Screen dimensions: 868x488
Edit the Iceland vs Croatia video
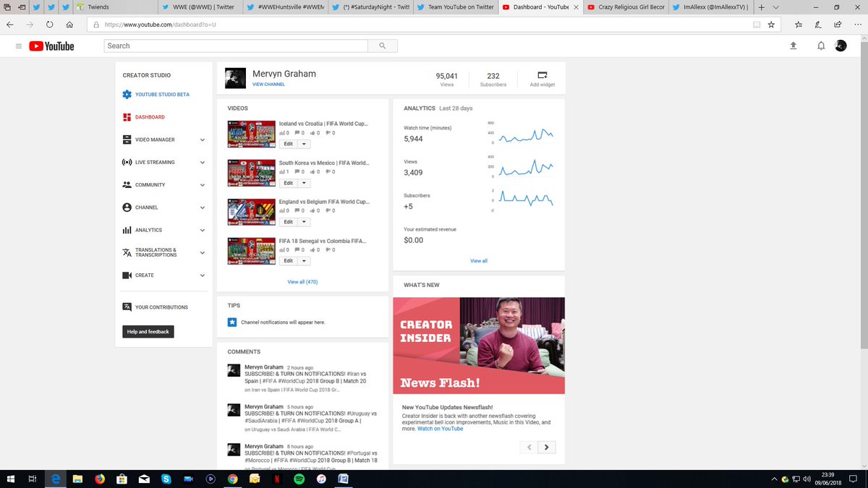289,144
